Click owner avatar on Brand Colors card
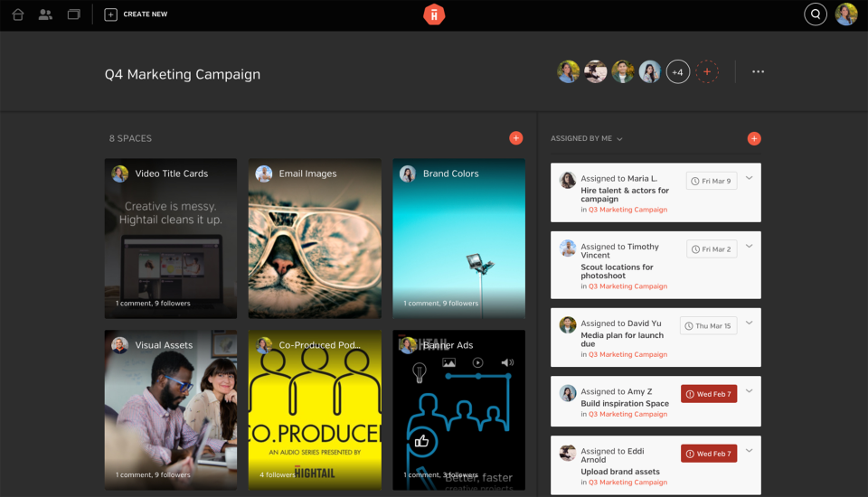This screenshot has height=497, width=868. 408,173
